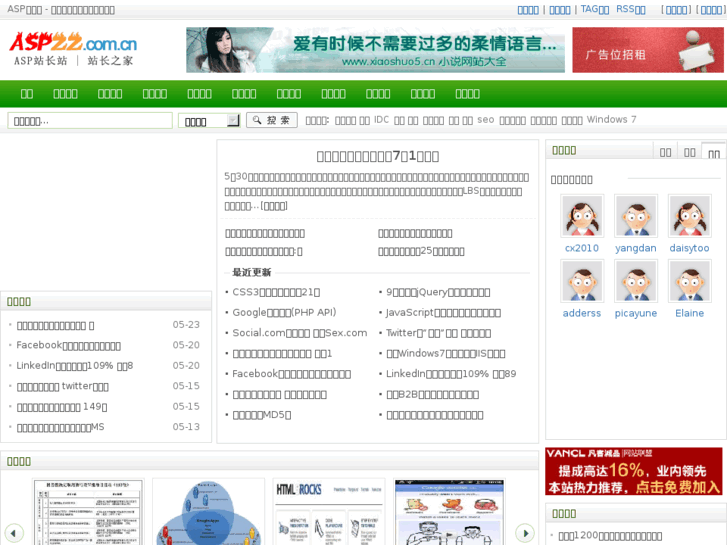Open the article ending in MS dated 05-13

(60, 427)
